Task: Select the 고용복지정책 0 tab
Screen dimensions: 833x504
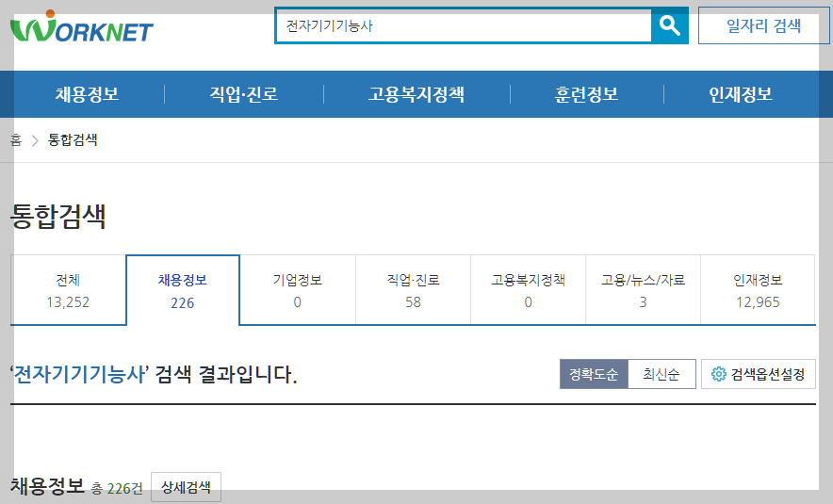Action: click(528, 290)
